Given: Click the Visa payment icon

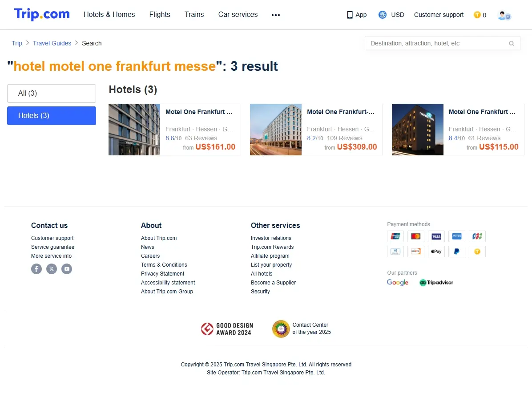Looking at the screenshot, I should tap(436, 236).
